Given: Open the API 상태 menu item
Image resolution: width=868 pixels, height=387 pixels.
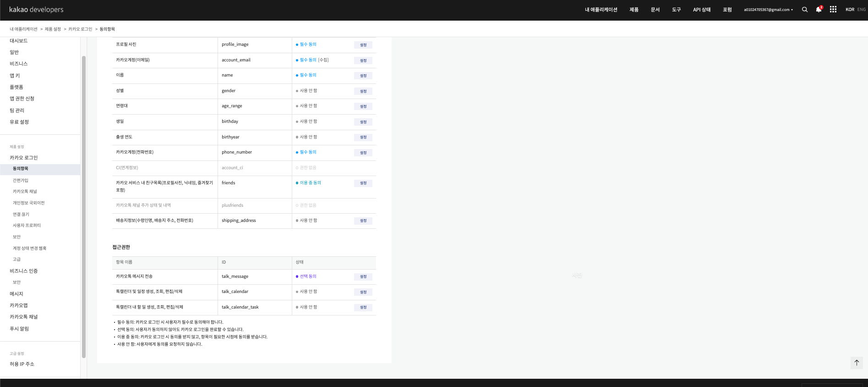Looking at the screenshot, I should (702, 10).
